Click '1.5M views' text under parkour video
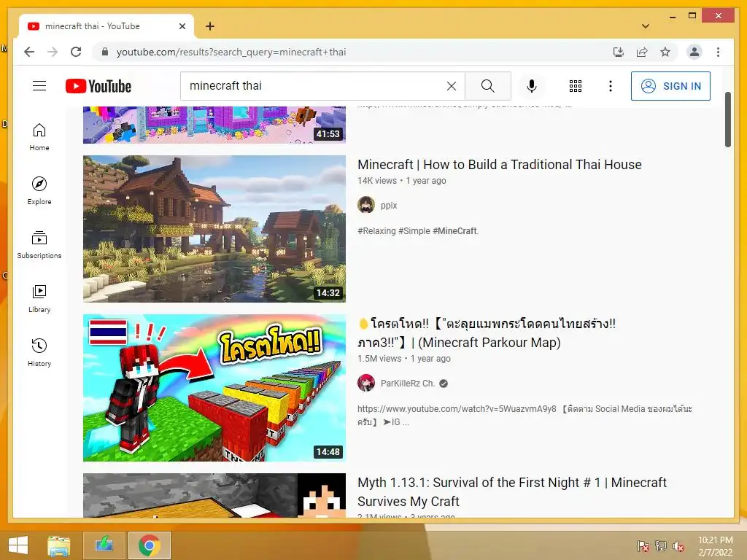Screen dimensions: 747x560 pos(379,359)
